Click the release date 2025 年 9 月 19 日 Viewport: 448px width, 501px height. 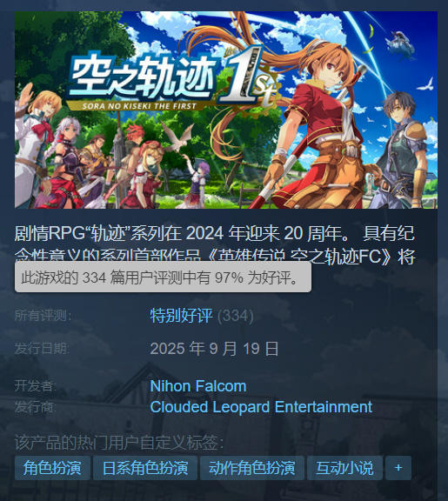[x=214, y=349]
